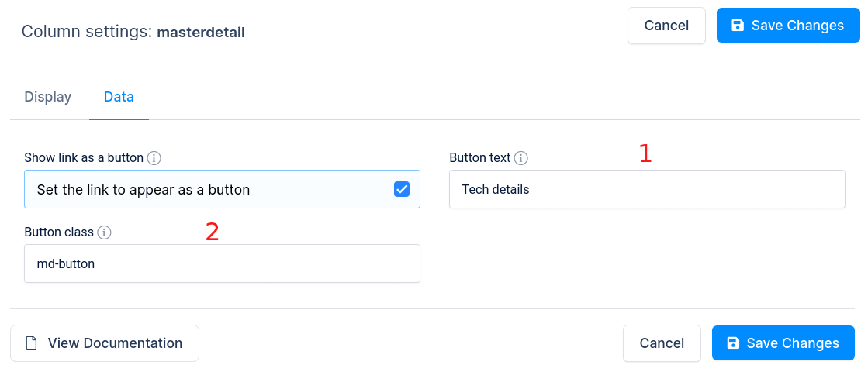
Task: Click floppy disk icon in bottom Save Changes button
Action: 733,343
